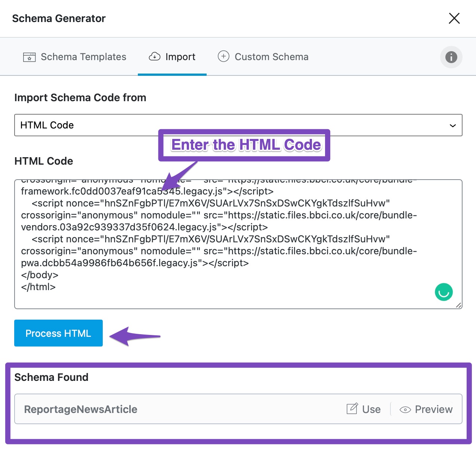Image resolution: width=476 pixels, height=466 pixels.
Task: Use the ReportageNewsArticle schema
Action: [x=364, y=409]
